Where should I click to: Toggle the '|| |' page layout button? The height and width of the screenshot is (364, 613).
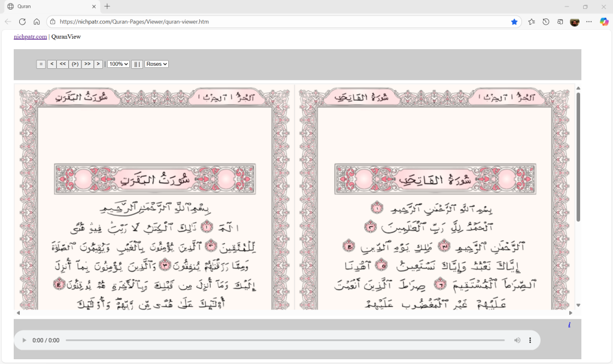tap(137, 64)
